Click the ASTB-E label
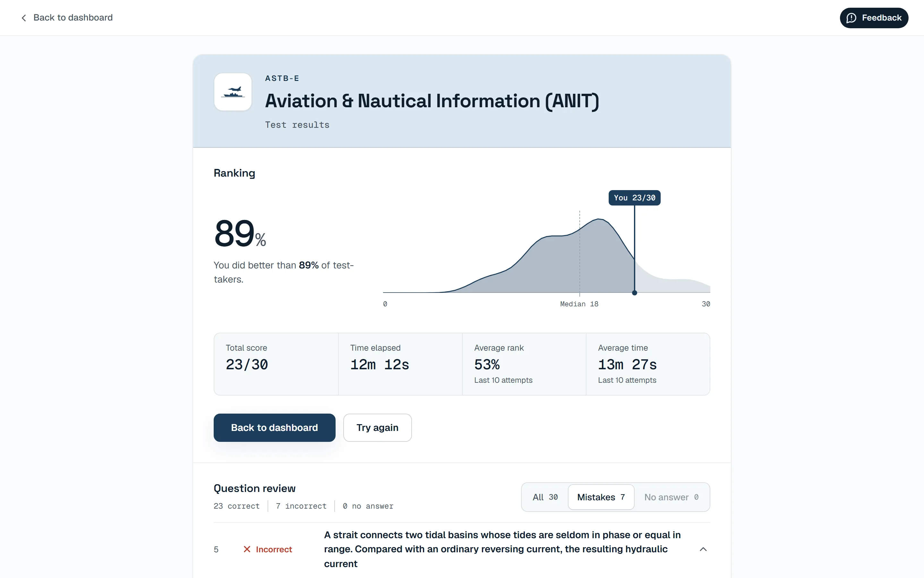The image size is (924, 578). (x=282, y=78)
